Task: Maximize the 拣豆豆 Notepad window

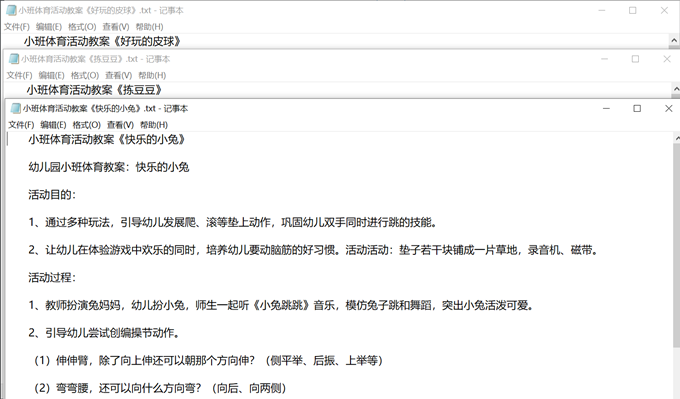Action: click(x=635, y=59)
